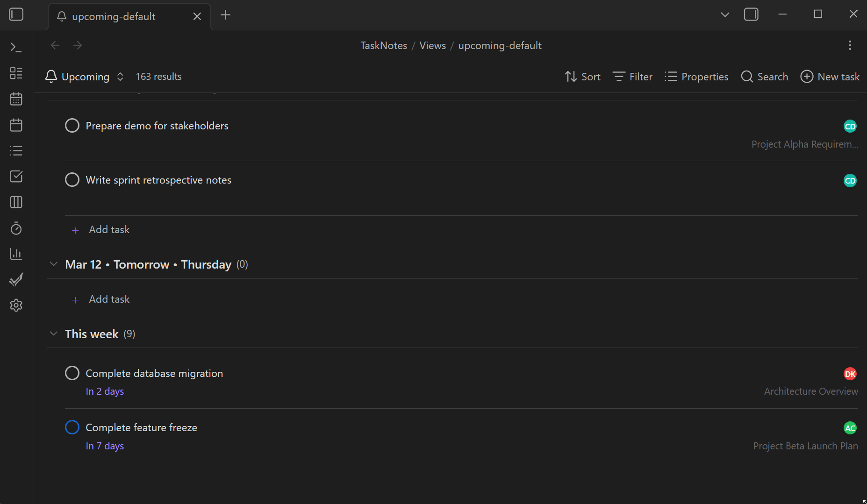Open the statistics bar chart view
Image resolution: width=867 pixels, height=504 pixels.
[15, 254]
